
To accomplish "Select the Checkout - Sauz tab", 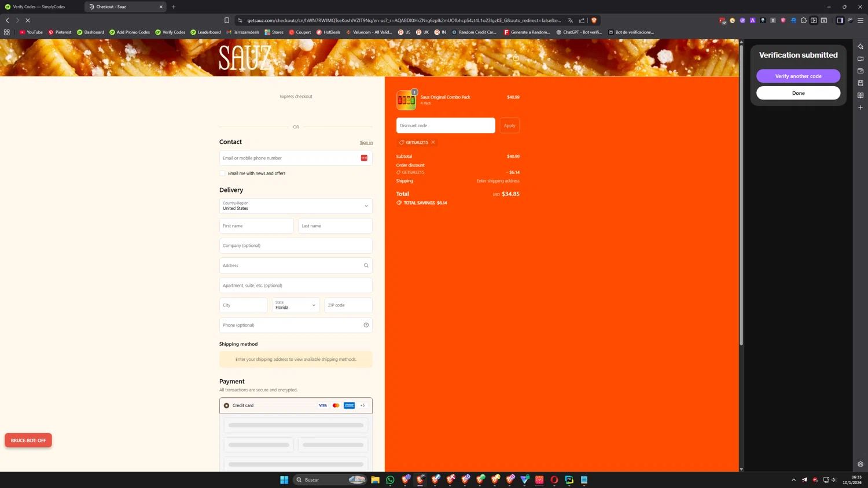I will 125,7.
